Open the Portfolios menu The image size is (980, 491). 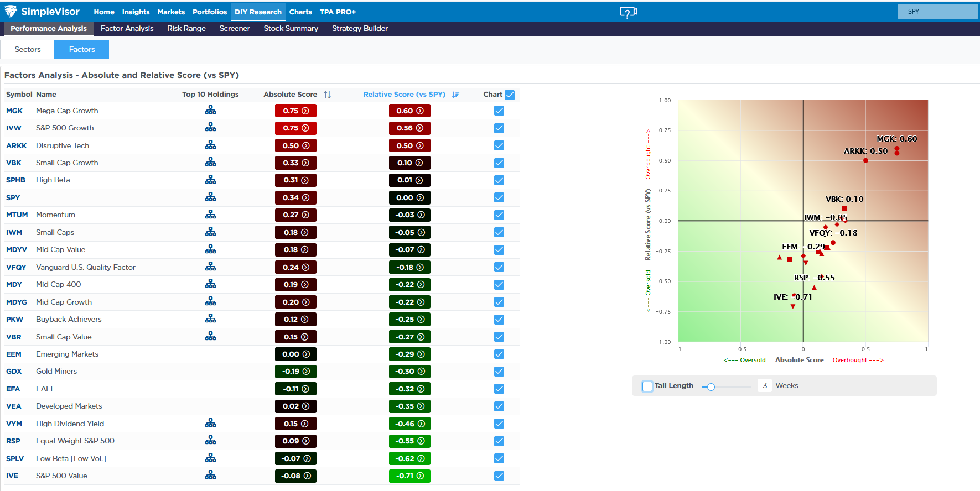(x=210, y=12)
